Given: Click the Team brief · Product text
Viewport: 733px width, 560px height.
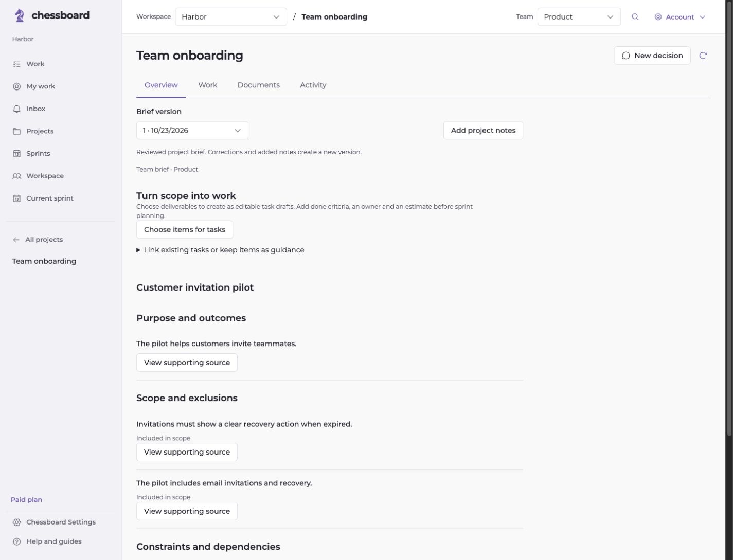Looking at the screenshot, I should 167,169.
